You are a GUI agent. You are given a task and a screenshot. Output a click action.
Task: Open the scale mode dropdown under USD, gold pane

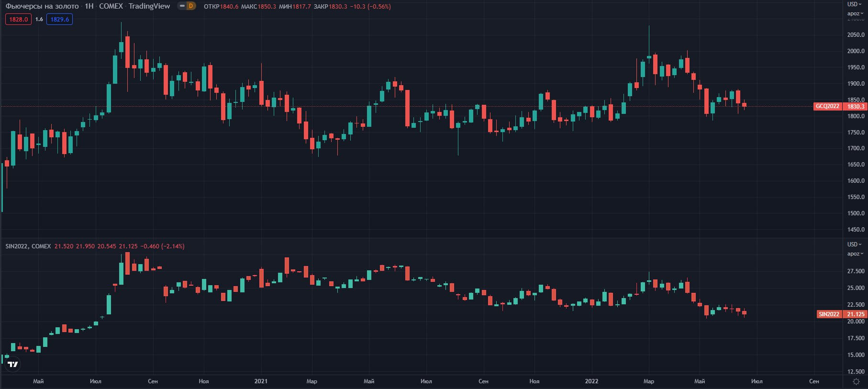pyautogui.click(x=855, y=13)
